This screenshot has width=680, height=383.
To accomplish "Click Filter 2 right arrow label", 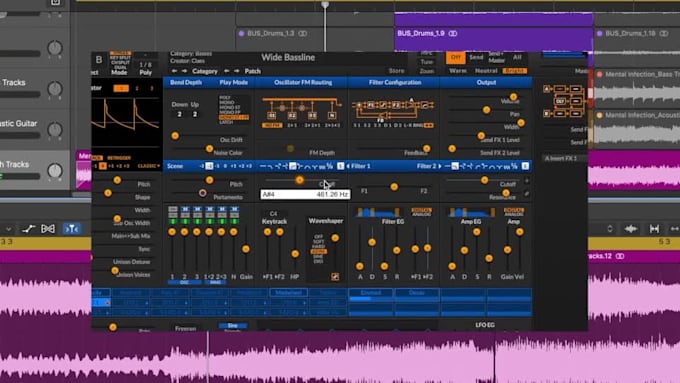I will (x=429, y=166).
